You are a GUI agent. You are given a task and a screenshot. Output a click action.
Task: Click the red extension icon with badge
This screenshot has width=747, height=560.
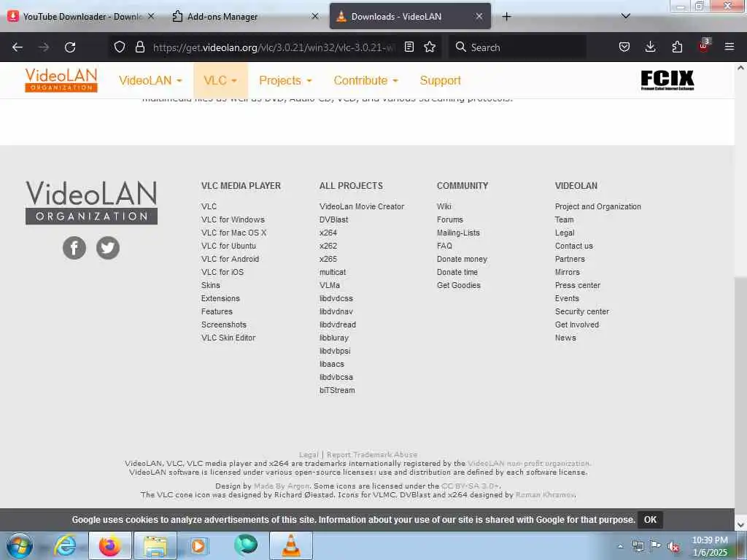pos(704,46)
